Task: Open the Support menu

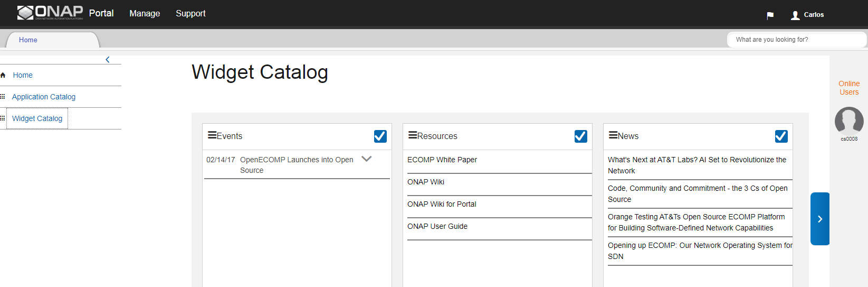Action: click(x=190, y=13)
